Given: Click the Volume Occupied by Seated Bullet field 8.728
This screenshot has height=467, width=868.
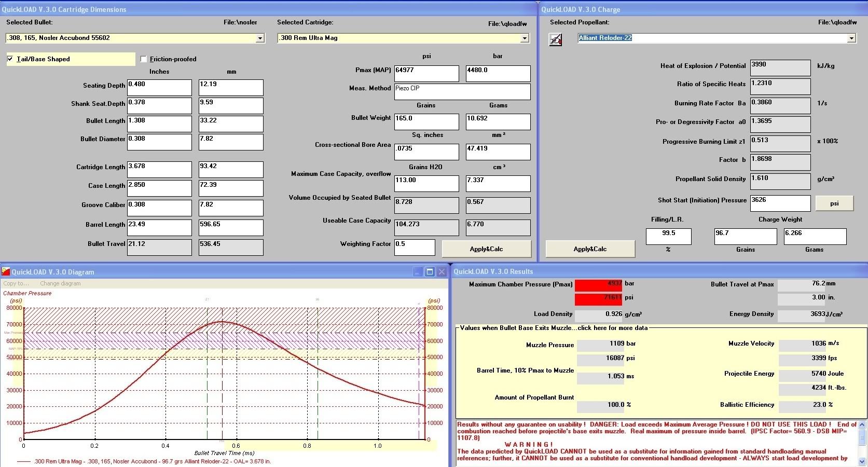Looking at the screenshot, I should 426,205.
